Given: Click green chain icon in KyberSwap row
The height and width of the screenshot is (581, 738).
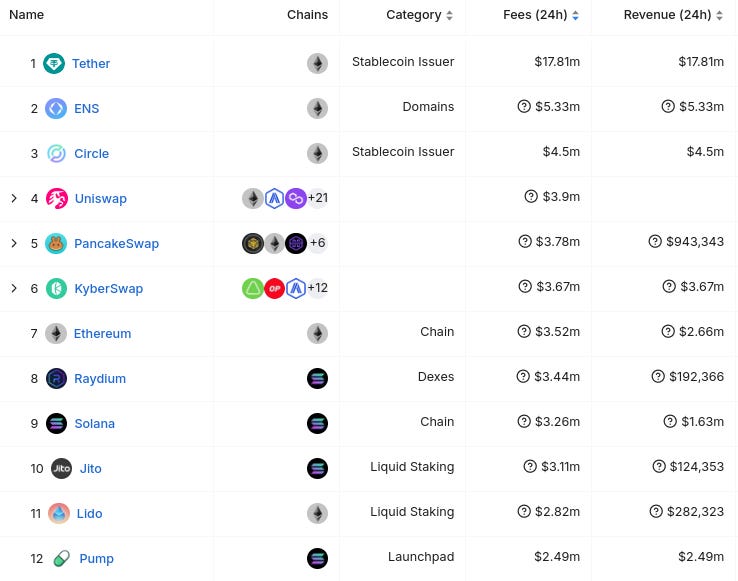Looking at the screenshot, I should (253, 289).
